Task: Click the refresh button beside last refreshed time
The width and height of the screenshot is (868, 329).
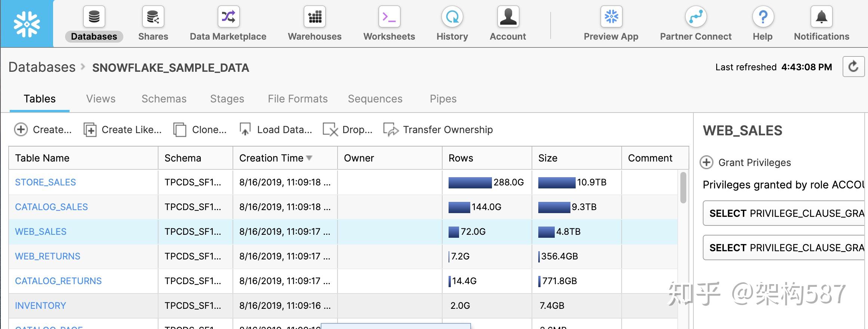Action: click(x=853, y=67)
